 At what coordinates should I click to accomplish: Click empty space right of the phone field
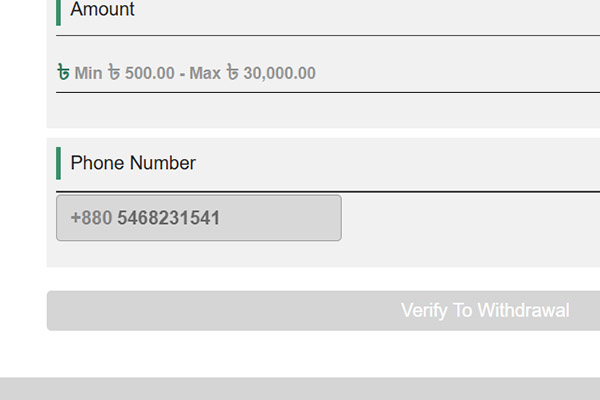click(470, 218)
